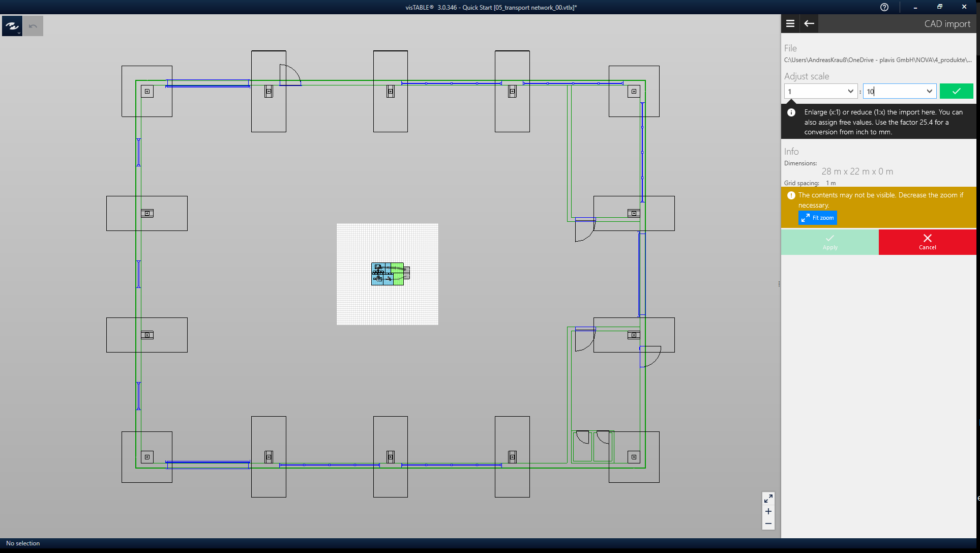The width and height of the screenshot is (980, 553).
Task: Click fit-to-view icon above zoom controls
Action: click(x=768, y=498)
